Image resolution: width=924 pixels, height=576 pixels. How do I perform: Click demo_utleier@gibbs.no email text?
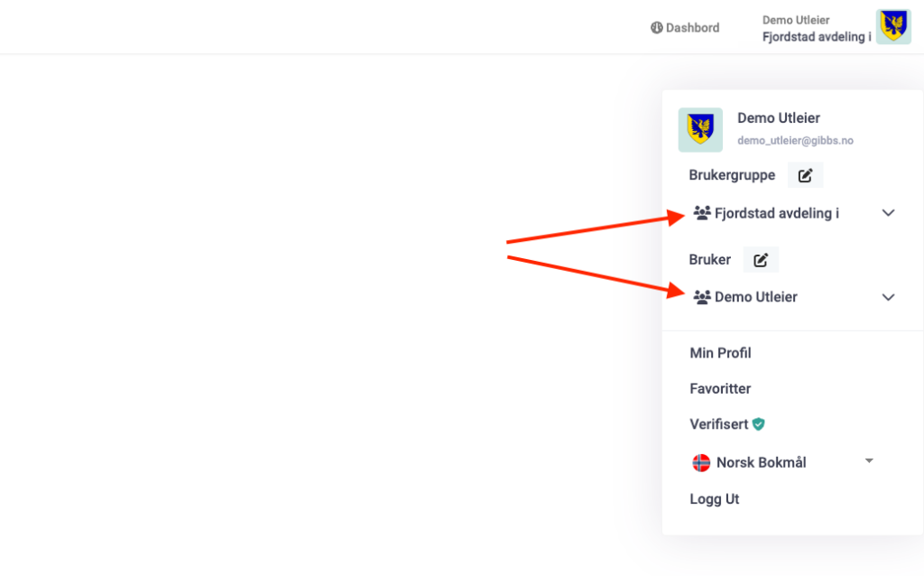tap(795, 141)
